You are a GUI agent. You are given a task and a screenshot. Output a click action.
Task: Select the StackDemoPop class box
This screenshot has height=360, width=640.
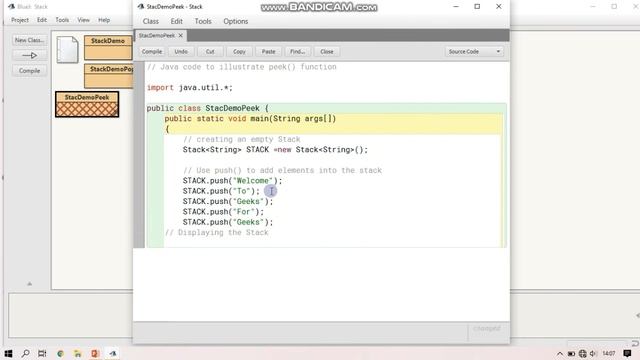click(x=109, y=76)
